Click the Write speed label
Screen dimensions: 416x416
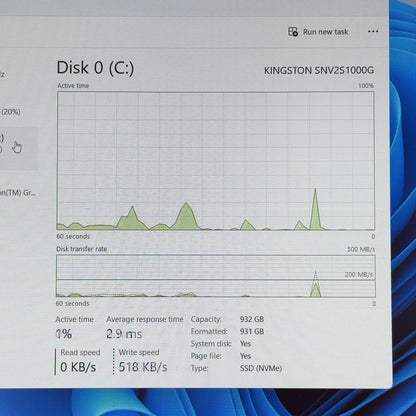coord(139,352)
